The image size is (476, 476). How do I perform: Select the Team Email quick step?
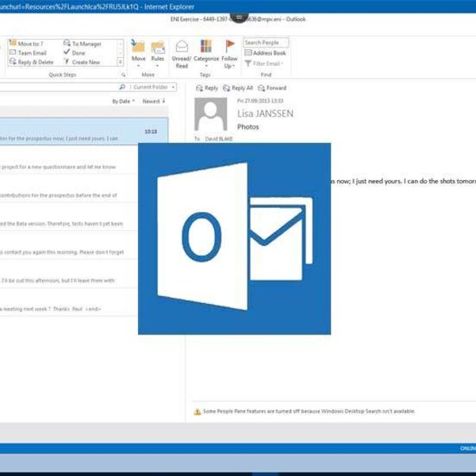click(28, 53)
